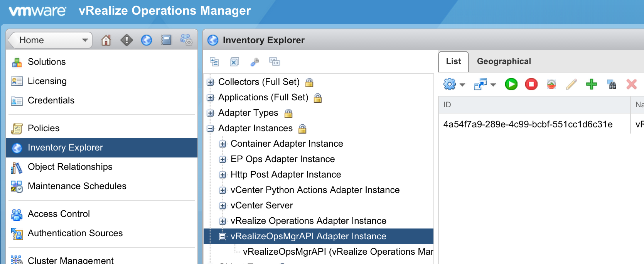
Task: Switch to the Geographical tab
Action: [504, 61]
